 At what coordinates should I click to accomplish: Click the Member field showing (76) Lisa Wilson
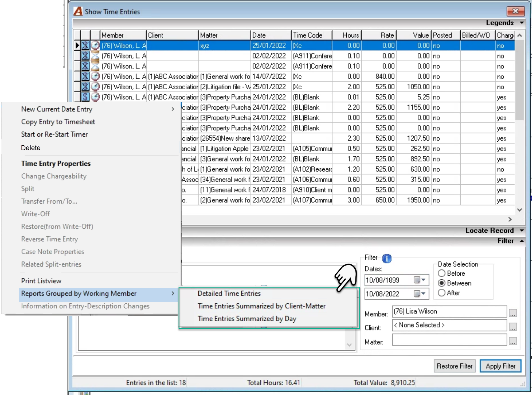tap(449, 311)
